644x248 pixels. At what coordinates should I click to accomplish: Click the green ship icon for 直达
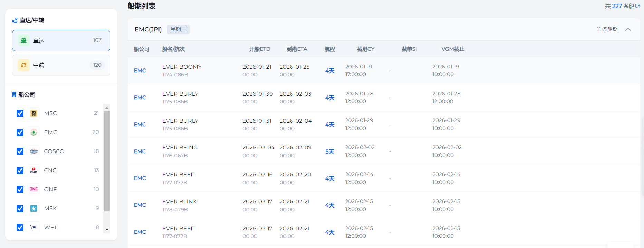click(x=23, y=40)
